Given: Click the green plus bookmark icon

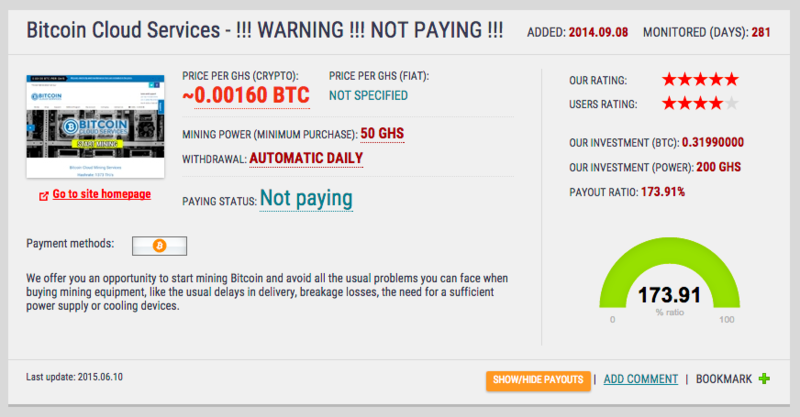Looking at the screenshot, I should [764, 379].
